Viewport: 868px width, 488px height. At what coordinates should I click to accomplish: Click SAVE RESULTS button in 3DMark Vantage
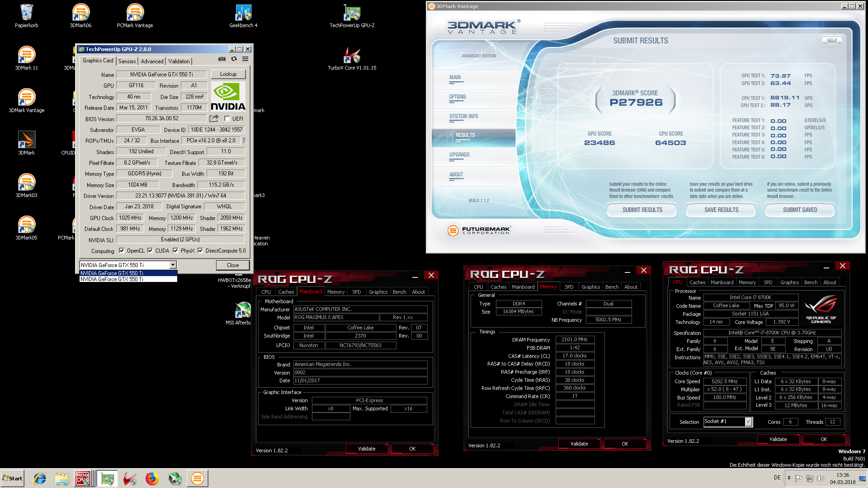coord(721,210)
